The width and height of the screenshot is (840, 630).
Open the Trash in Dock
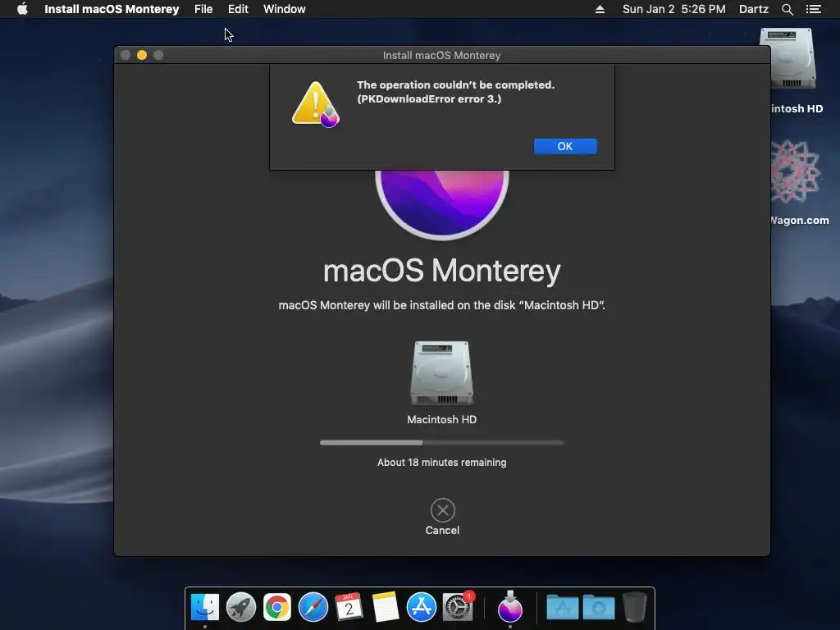tap(635, 608)
